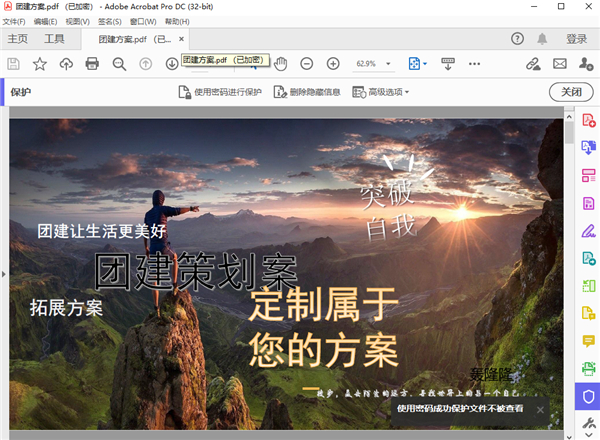Image resolution: width=600 pixels, height=440 pixels.
Task: Click 关闭 button on protect toolbar
Action: [571, 92]
